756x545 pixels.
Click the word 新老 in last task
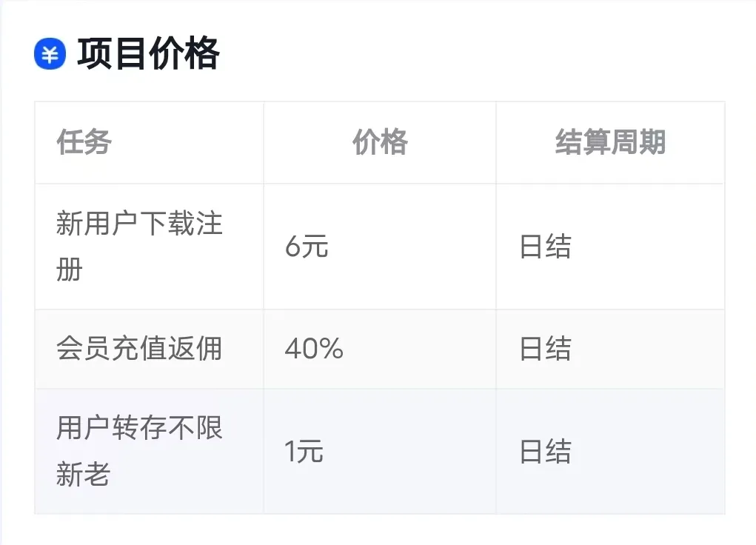coord(84,474)
